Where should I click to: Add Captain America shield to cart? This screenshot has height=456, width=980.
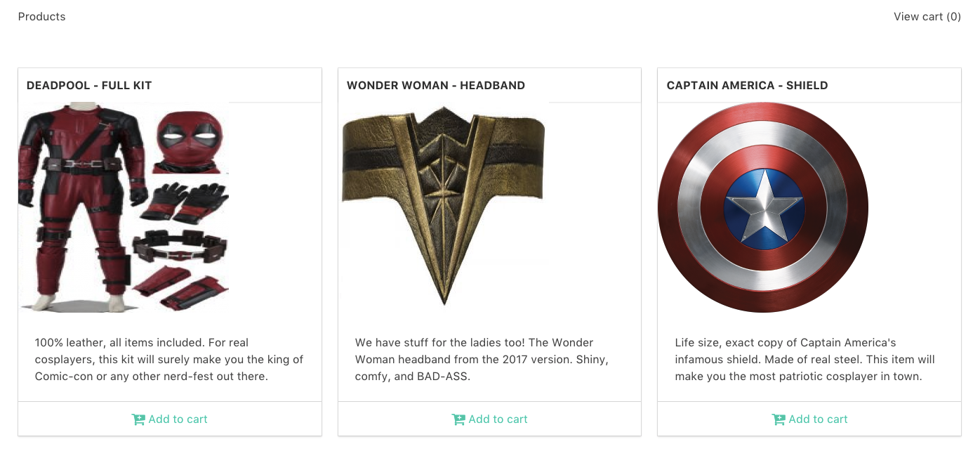pos(818,419)
